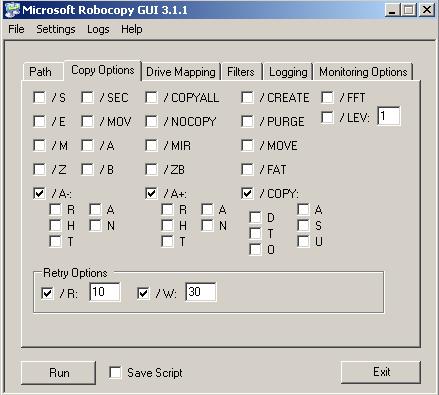439x395 pixels.
Task: Check R under the /A+: group
Action: coord(168,210)
